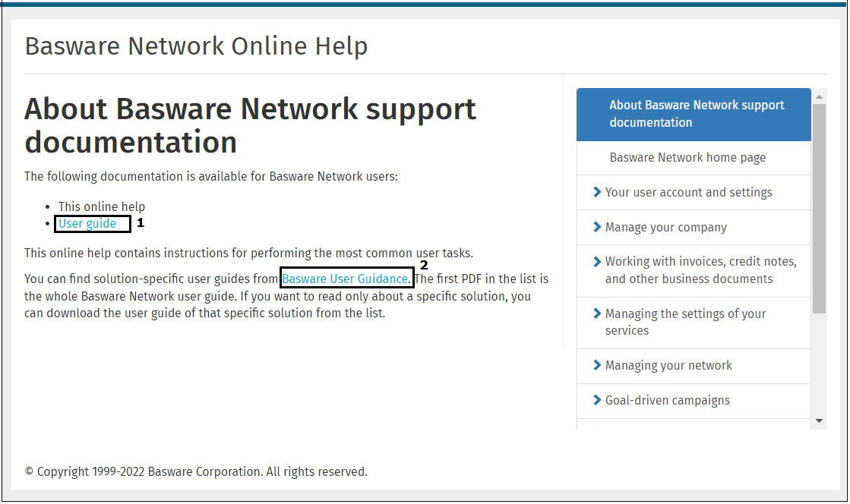Click the copyright Basware Corporation footer text

(196, 471)
